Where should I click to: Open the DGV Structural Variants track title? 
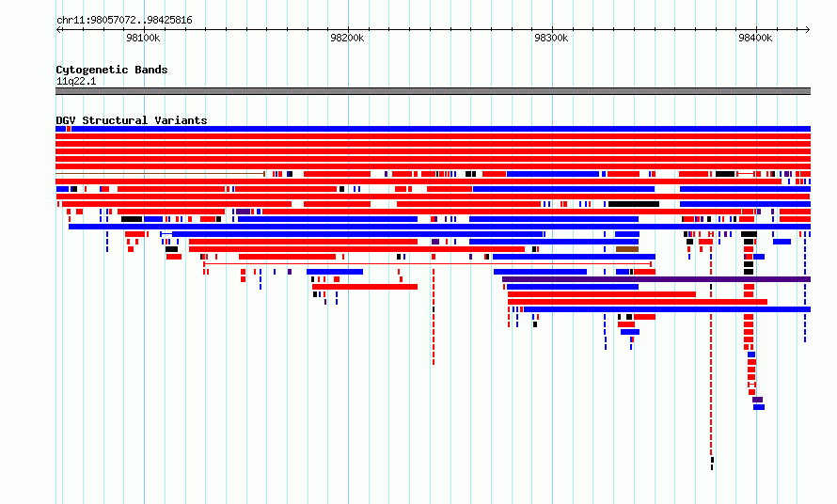[132, 120]
